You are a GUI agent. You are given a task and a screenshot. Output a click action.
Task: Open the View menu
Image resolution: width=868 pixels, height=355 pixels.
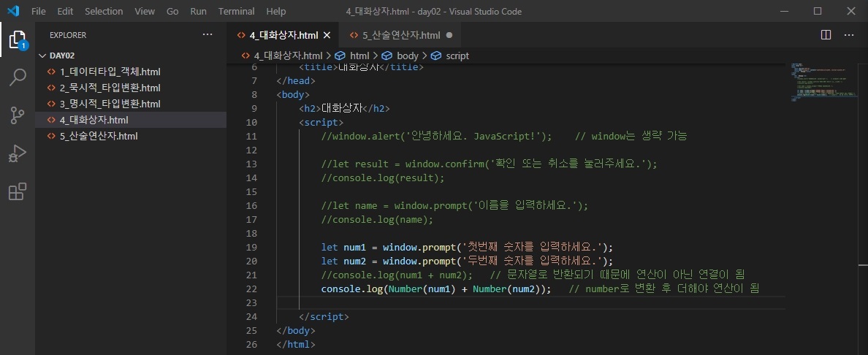click(145, 11)
